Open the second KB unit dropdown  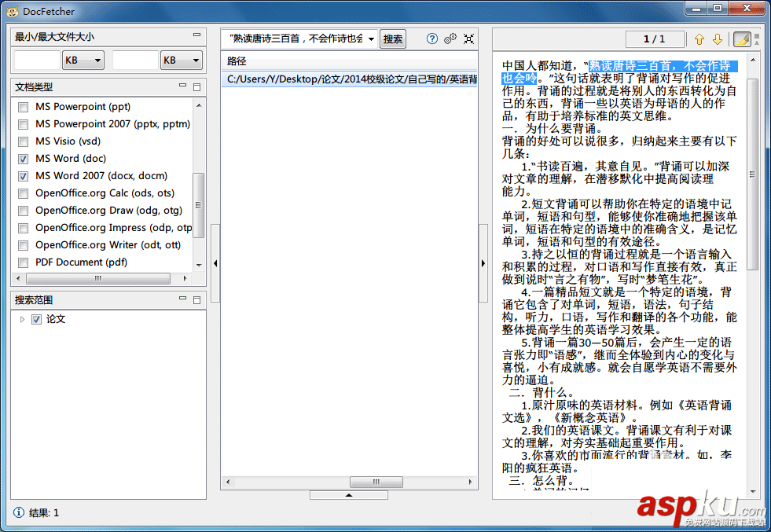point(180,59)
